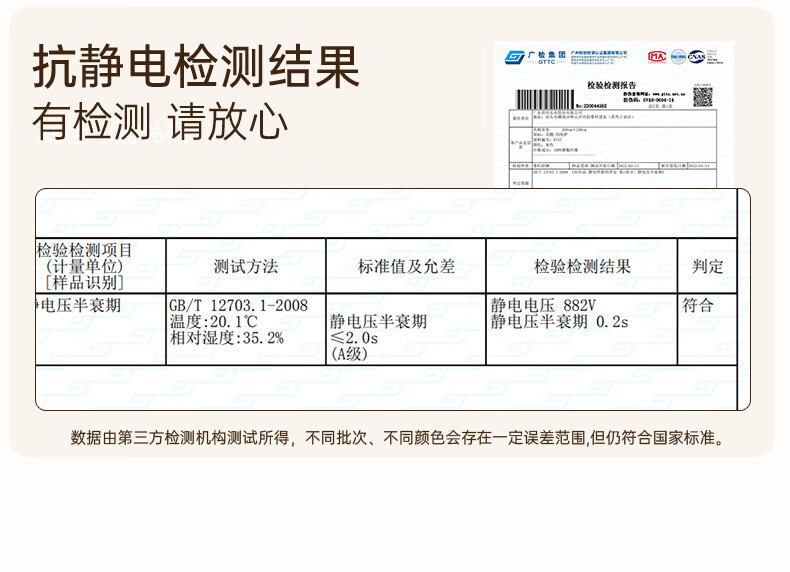Viewport: 790px width, 572px height.
Task: Click the (A级) grade text
Action: click(349, 354)
